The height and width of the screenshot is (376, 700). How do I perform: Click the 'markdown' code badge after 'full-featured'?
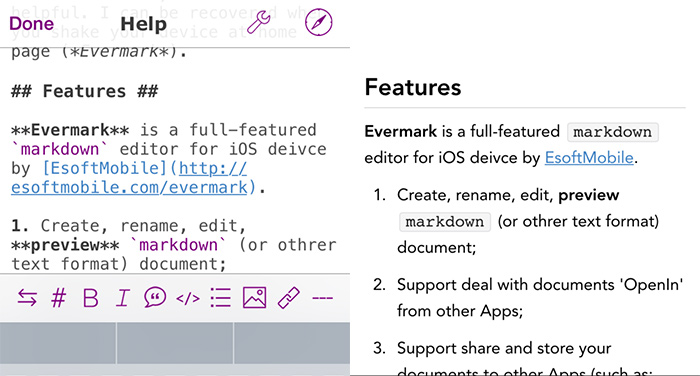(612, 132)
